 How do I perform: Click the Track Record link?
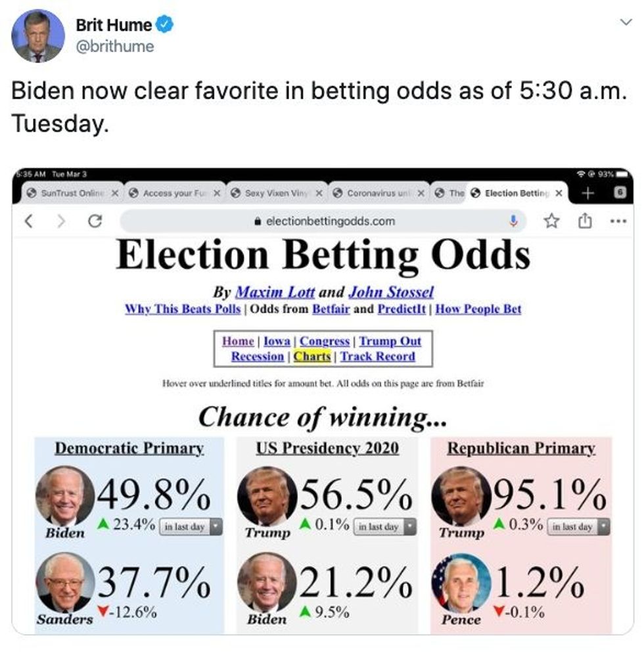[x=377, y=357]
